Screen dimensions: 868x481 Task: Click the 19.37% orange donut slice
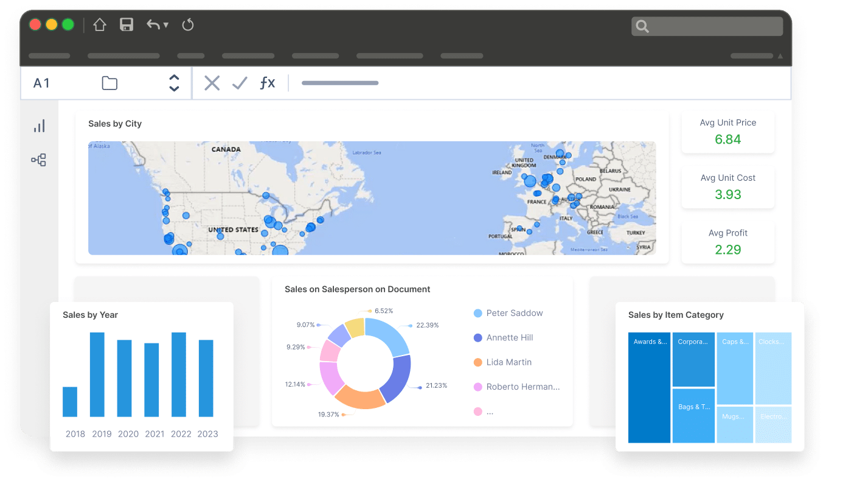[x=360, y=398]
